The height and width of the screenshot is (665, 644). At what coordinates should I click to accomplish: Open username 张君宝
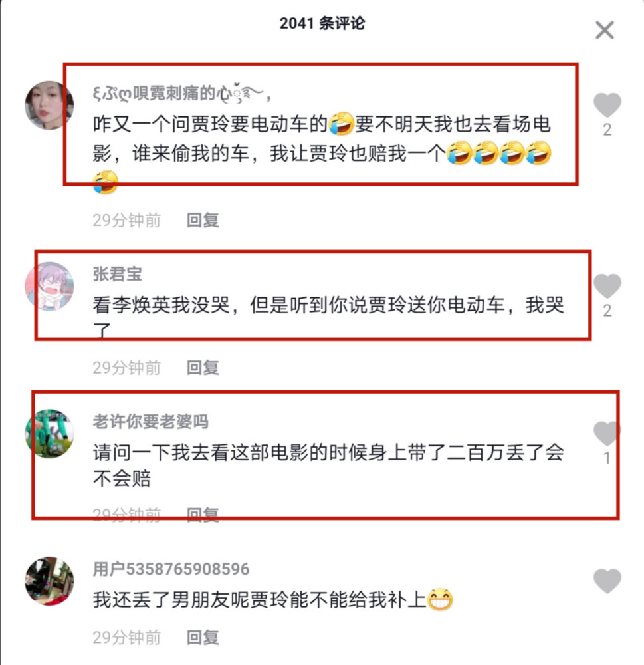pos(118,274)
